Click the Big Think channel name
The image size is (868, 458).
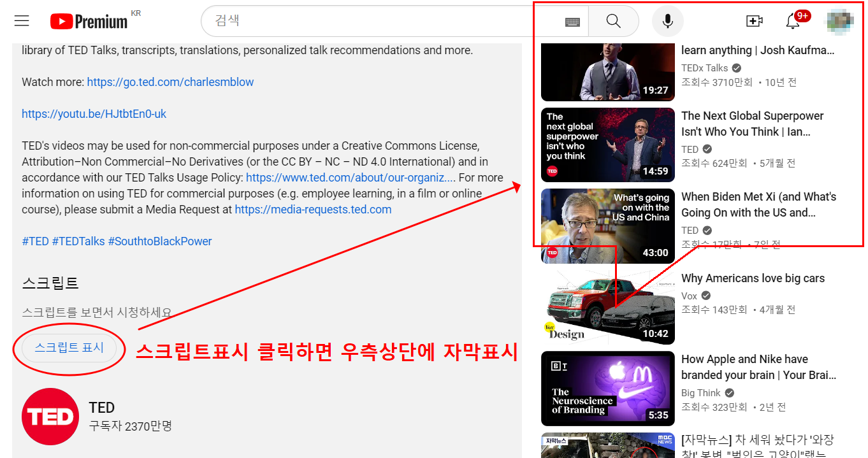coord(701,393)
